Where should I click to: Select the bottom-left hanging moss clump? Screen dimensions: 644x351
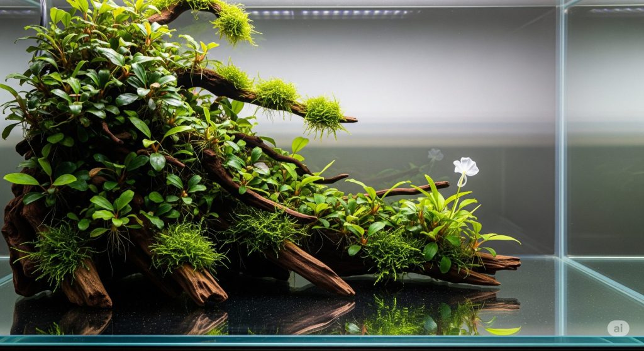[x=58, y=253]
